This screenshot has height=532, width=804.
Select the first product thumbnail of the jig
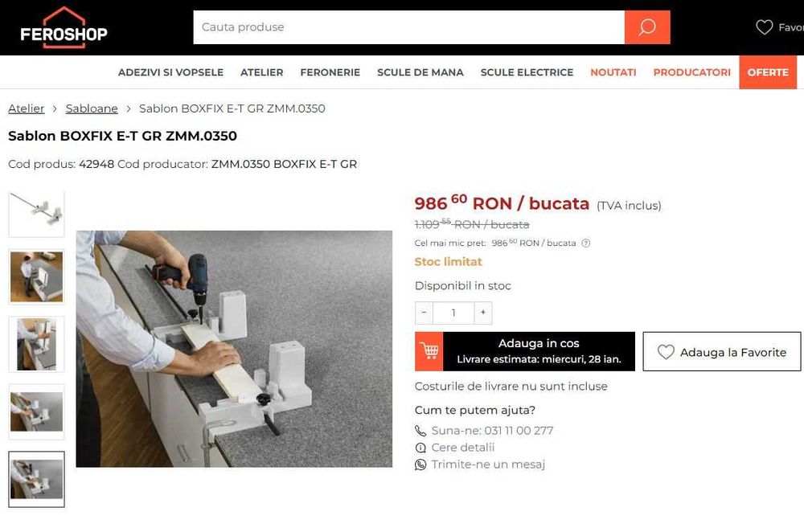click(36, 214)
